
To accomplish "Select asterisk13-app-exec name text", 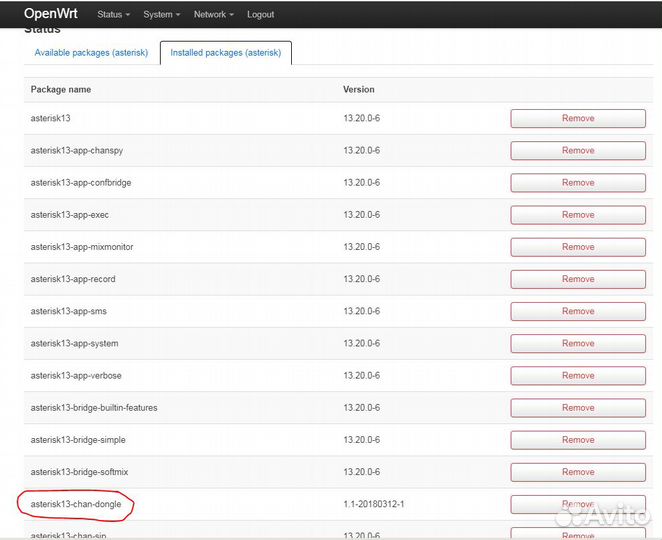I will pyautogui.click(x=70, y=215).
